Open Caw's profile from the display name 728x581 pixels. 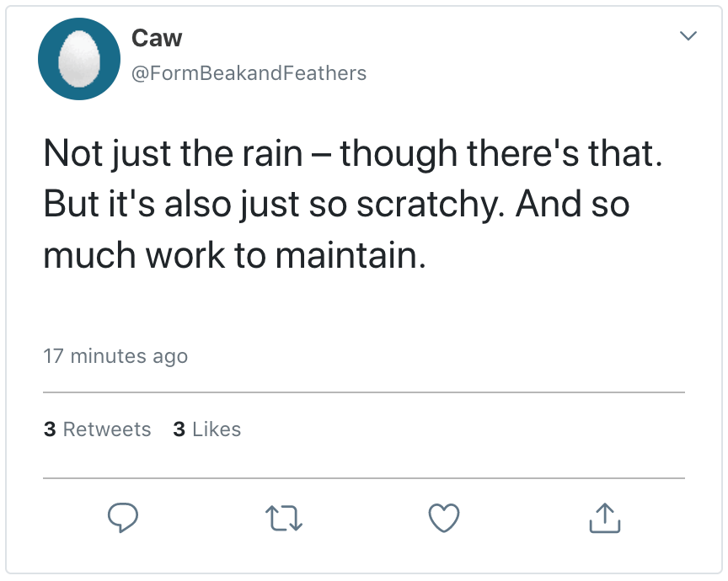pyautogui.click(x=157, y=38)
